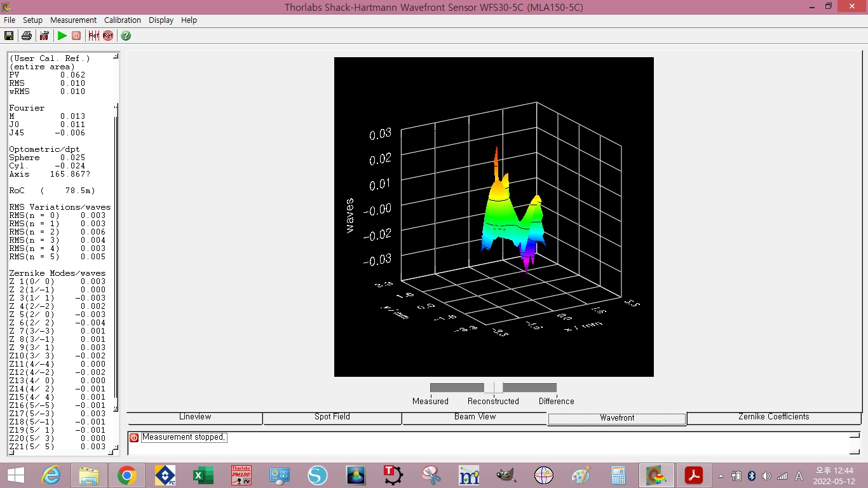Switch to the Lineview tab
Viewport: 868px width, 488px height.
point(195,418)
